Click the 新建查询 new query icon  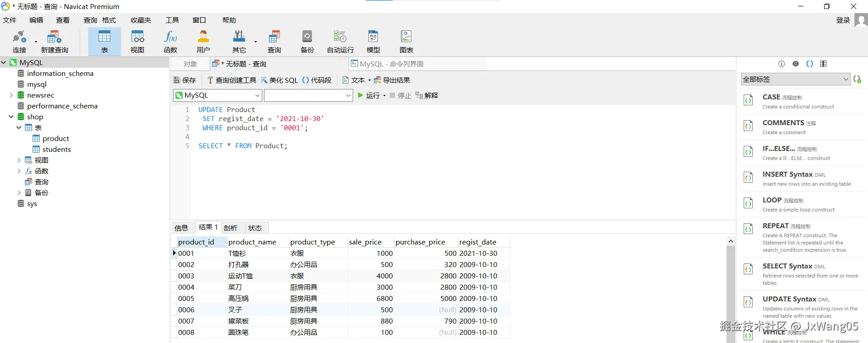[x=54, y=42]
